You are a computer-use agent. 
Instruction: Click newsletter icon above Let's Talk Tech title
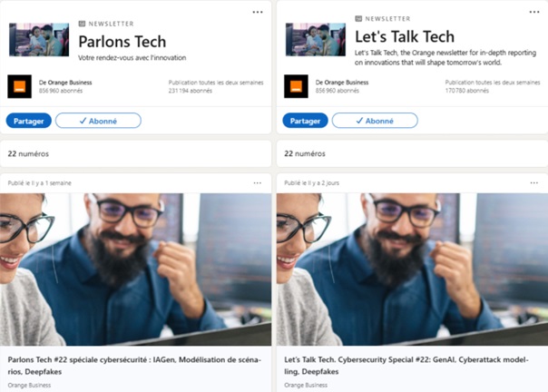click(x=358, y=18)
